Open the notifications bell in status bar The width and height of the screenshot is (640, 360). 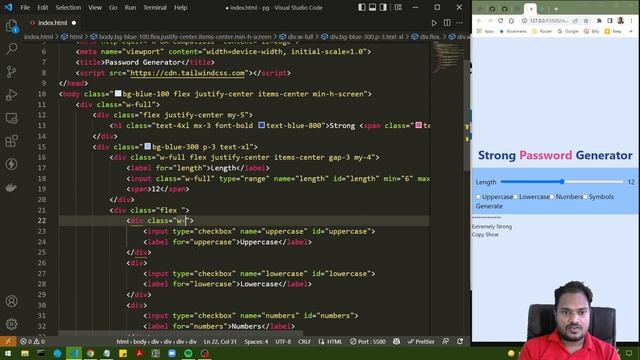[x=460, y=341]
